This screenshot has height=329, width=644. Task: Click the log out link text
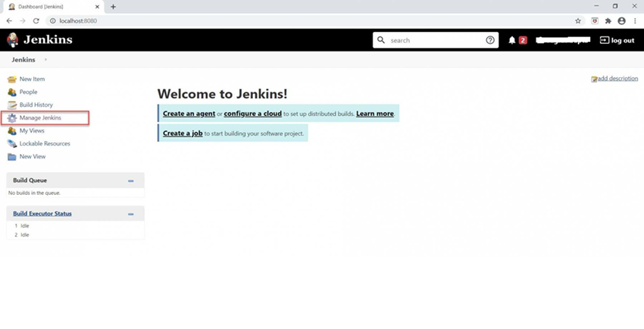623,40
